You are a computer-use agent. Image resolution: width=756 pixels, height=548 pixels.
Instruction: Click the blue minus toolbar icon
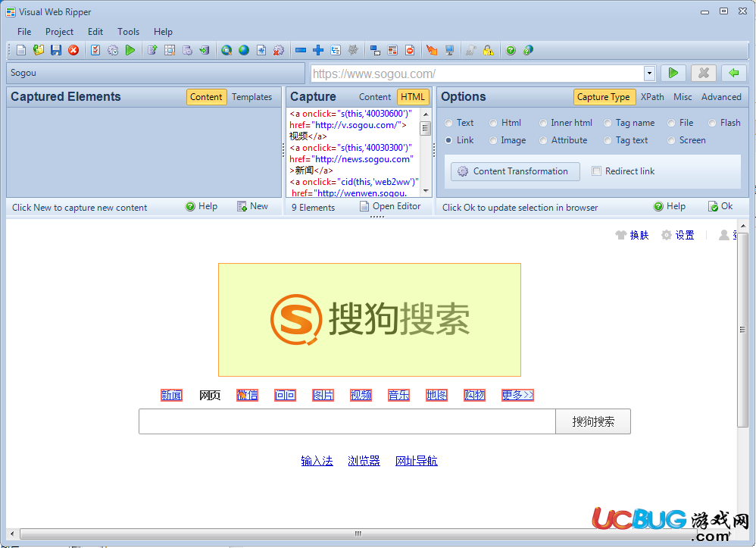point(301,50)
